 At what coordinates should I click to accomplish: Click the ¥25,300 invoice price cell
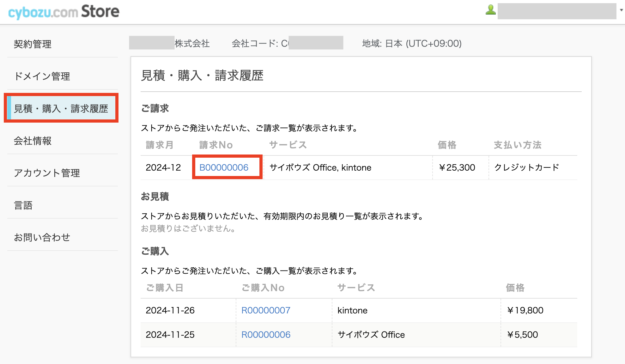[x=457, y=167]
